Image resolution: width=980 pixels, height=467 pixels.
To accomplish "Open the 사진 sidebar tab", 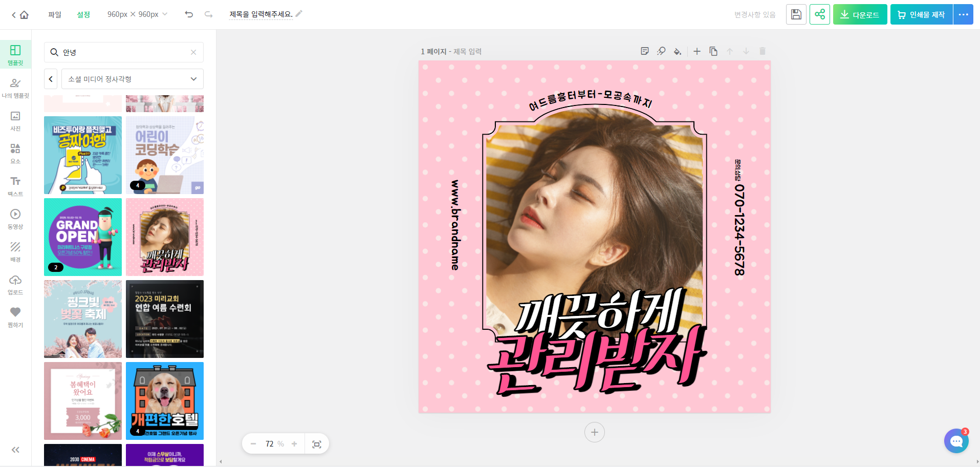I will [x=15, y=121].
